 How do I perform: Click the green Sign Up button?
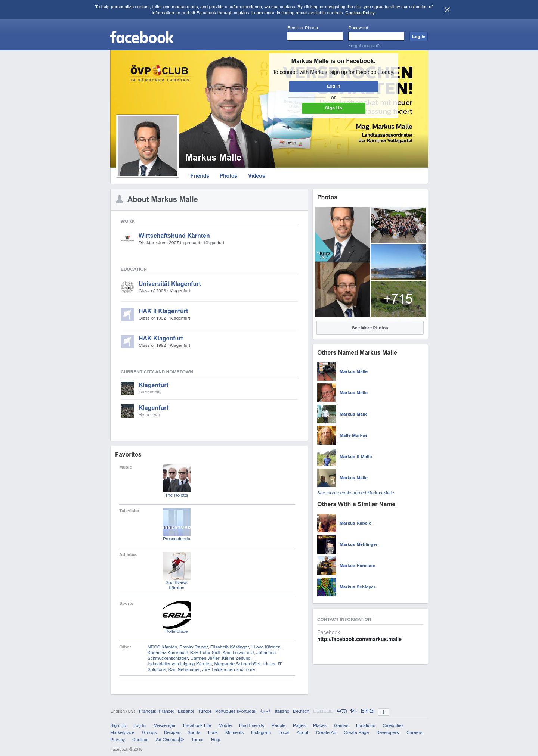pyautogui.click(x=334, y=108)
